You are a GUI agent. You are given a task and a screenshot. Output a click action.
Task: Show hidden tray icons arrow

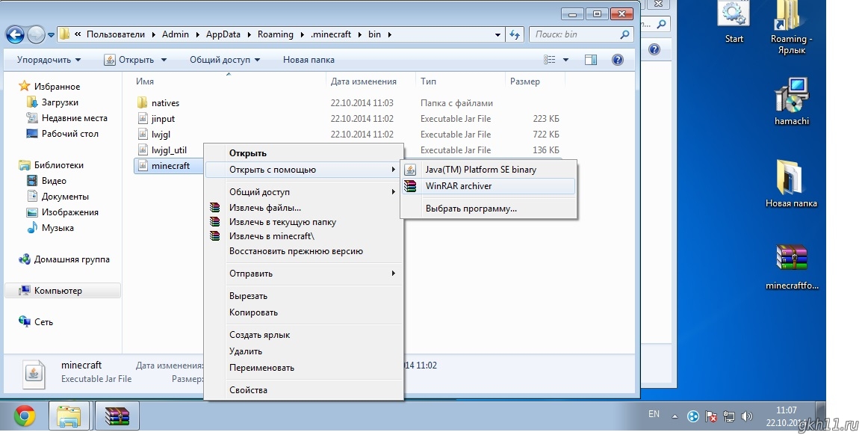[675, 416]
